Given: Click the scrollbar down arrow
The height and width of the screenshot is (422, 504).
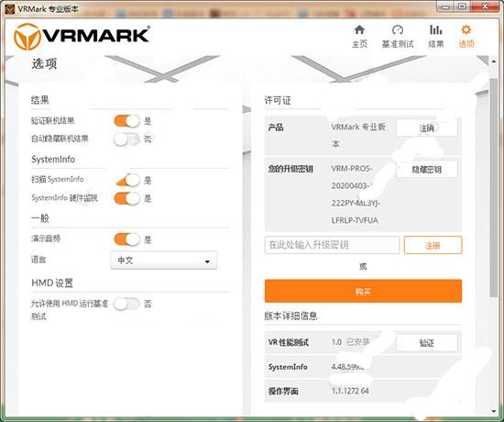Looking at the screenshot, I should [494, 411].
